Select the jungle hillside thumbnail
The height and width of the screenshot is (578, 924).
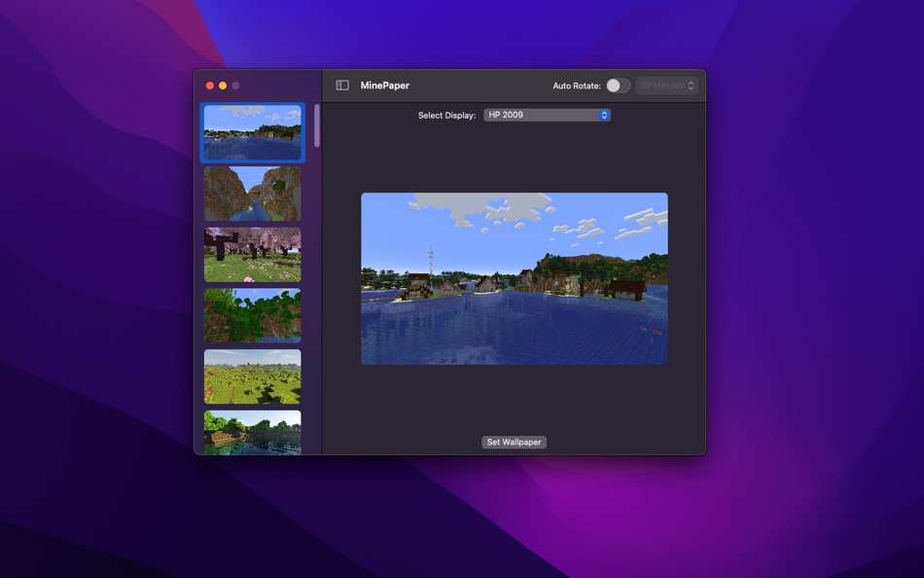252,315
